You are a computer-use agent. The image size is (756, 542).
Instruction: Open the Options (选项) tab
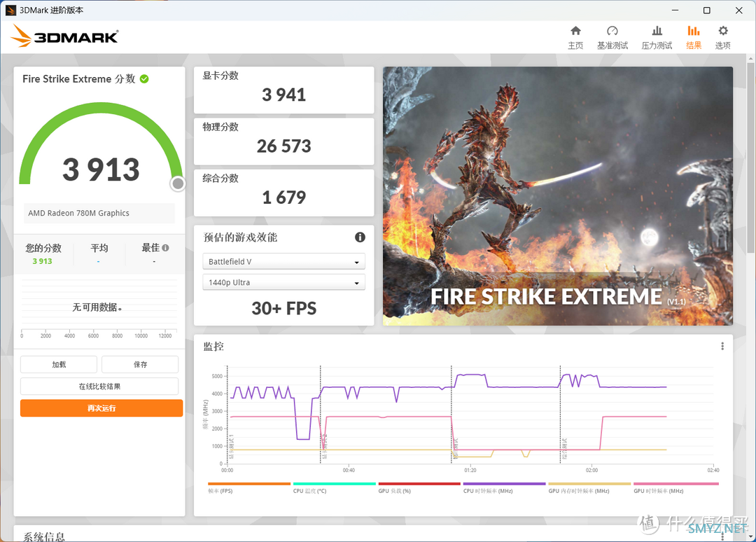[x=722, y=38]
